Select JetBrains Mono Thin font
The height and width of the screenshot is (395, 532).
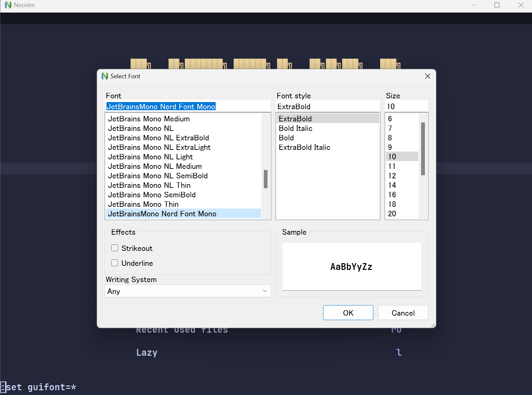pyautogui.click(x=183, y=204)
